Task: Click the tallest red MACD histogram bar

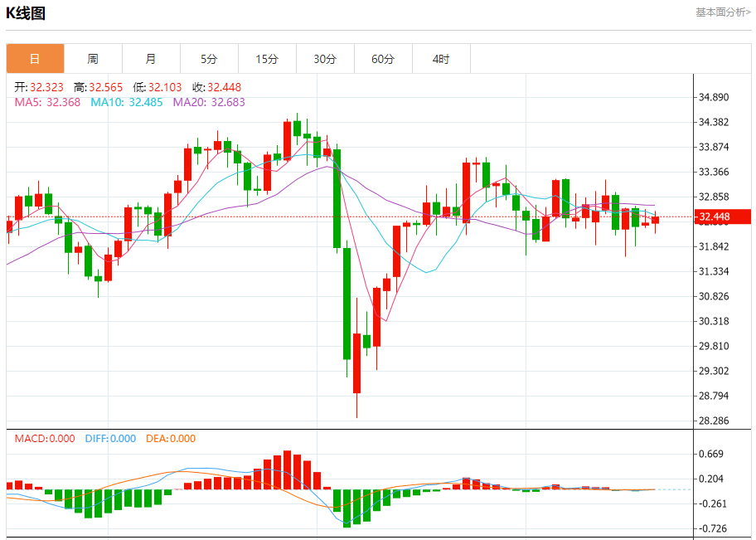Action: tap(288, 470)
